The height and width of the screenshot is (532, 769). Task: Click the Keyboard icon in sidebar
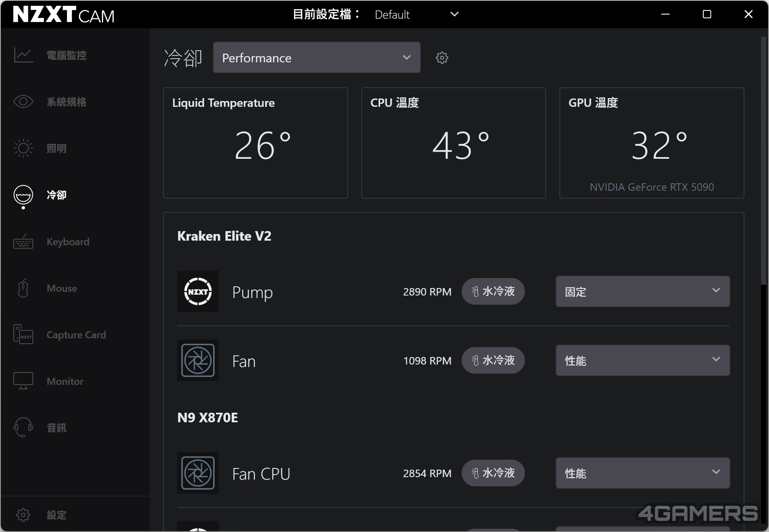tap(23, 242)
